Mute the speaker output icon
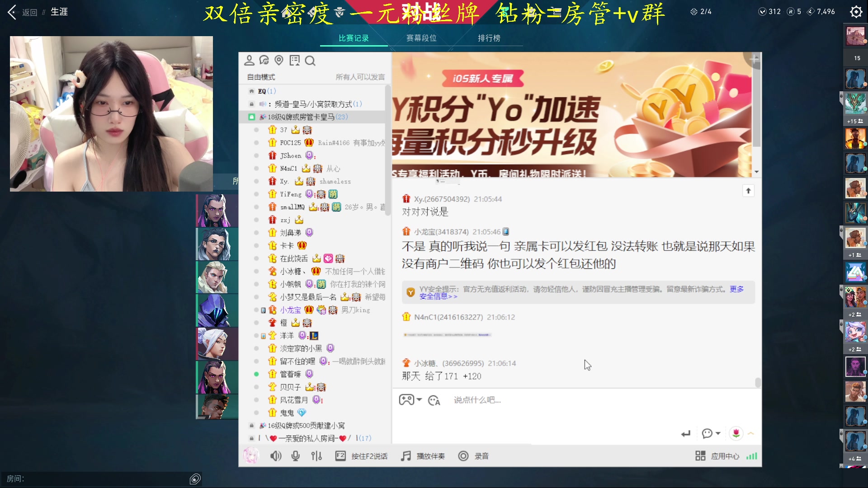Screen dimensions: 868x488 pyautogui.click(x=276, y=456)
